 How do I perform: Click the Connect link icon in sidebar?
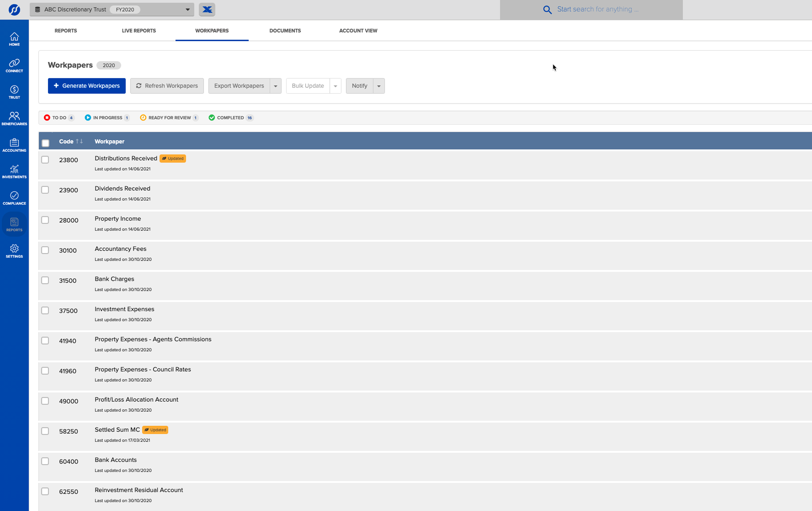(14, 65)
